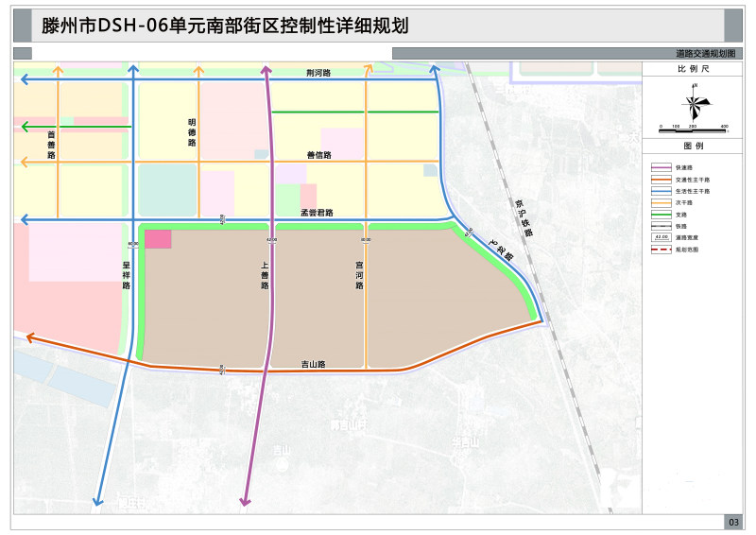Click the main title 滕州市DSH-06单元南部街区控制性详细规划
756x535 pixels.
225,26
